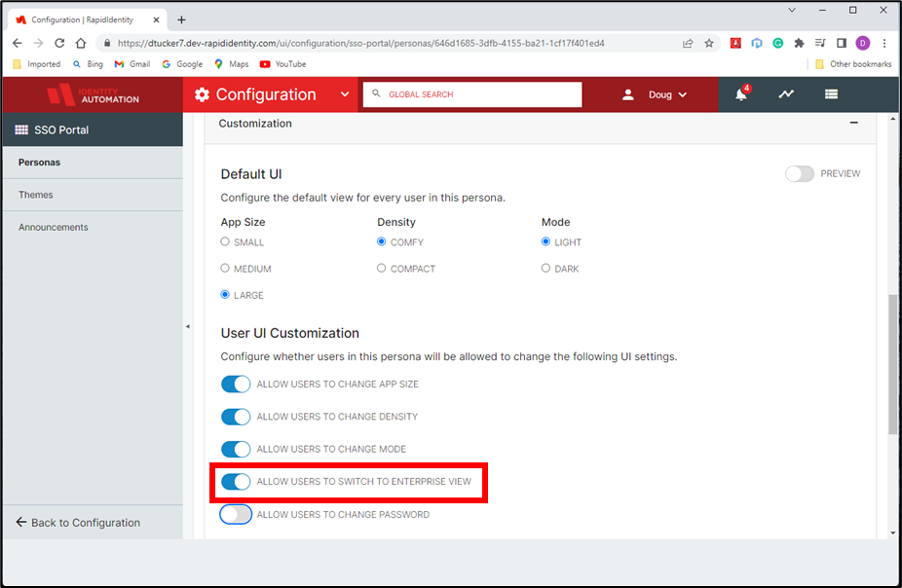Open the Bing bookmark
This screenshot has width=902, height=588.
tap(88, 64)
